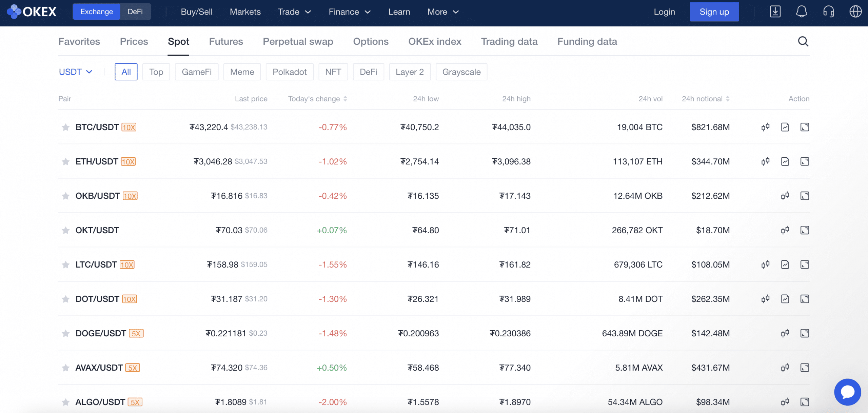Open BTC/USDT expand window icon
Screen dimensions: 868x413
pos(805,127)
